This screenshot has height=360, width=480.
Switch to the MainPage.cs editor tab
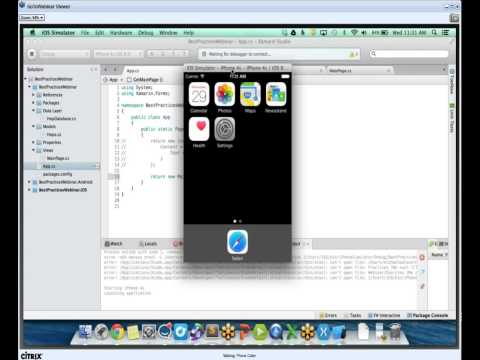click(x=340, y=71)
